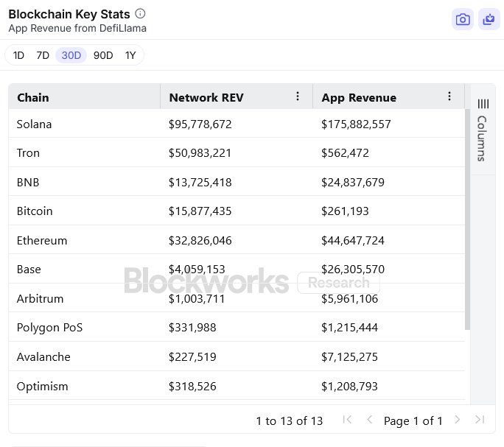504x447 pixels.
Task: Select the BNB chain cell
Action: [84, 182]
